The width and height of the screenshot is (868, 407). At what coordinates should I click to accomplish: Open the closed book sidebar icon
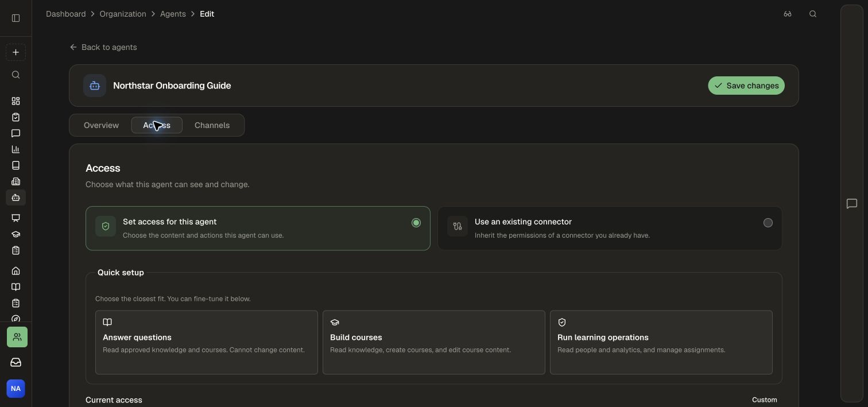click(15, 165)
